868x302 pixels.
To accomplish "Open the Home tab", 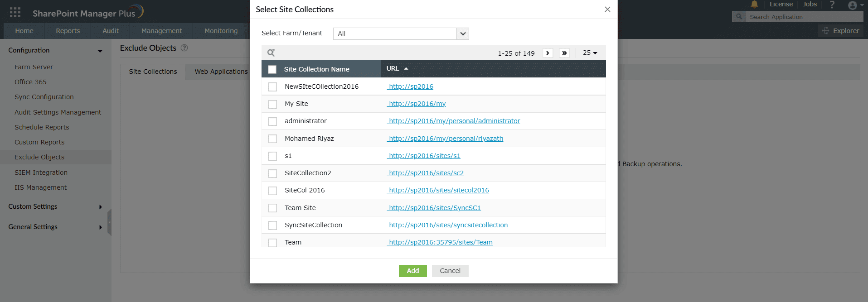I will [x=24, y=31].
